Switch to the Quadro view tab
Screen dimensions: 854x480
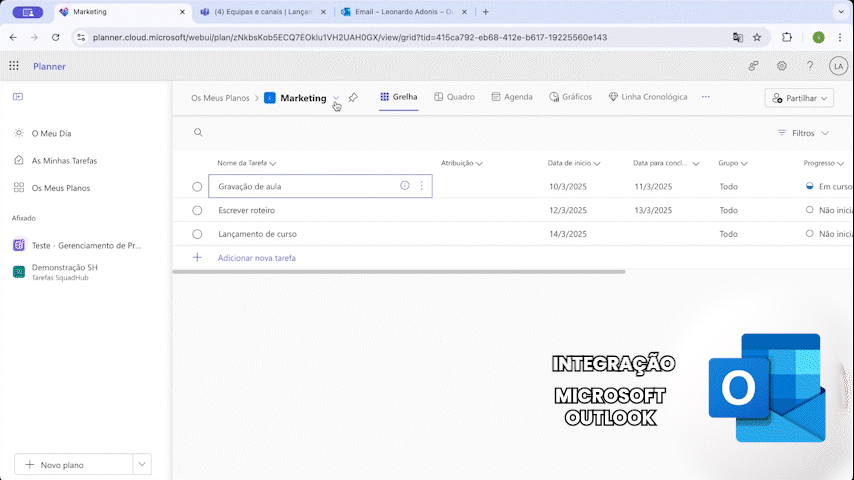click(x=454, y=97)
